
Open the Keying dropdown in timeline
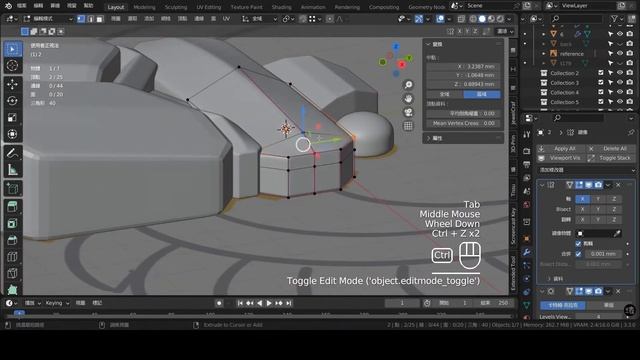[x=57, y=303]
